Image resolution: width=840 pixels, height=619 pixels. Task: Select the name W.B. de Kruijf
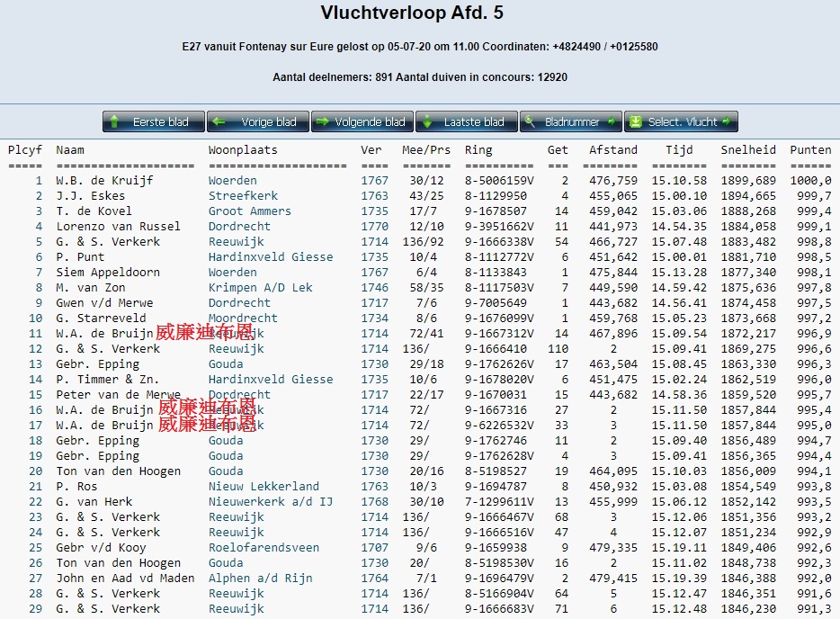pyautogui.click(x=104, y=181)
